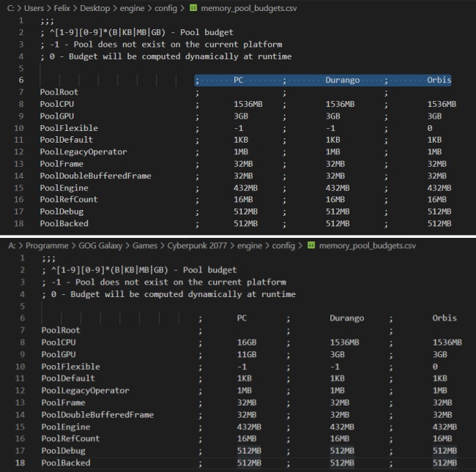Select memory_pool_budgets.csv breadcrumb in top editor
Image resolution: width=476 pixels, height=472 pixels.
click(x=249, y=8)
